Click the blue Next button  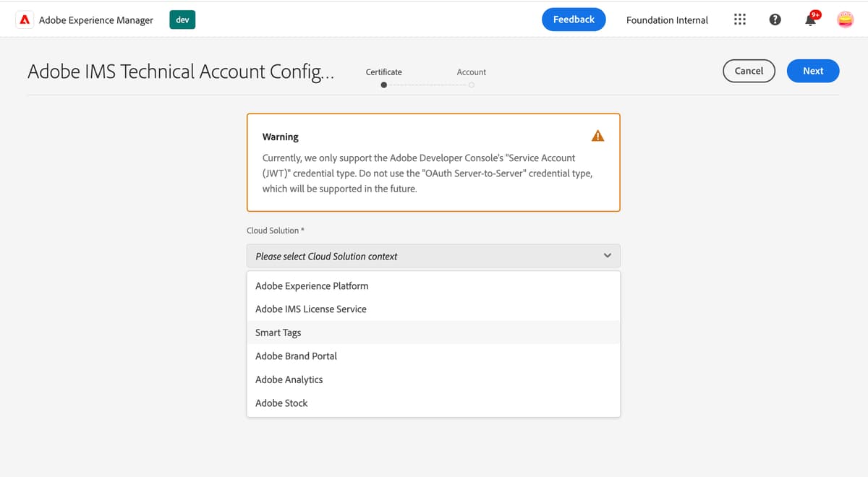point(813,71)
